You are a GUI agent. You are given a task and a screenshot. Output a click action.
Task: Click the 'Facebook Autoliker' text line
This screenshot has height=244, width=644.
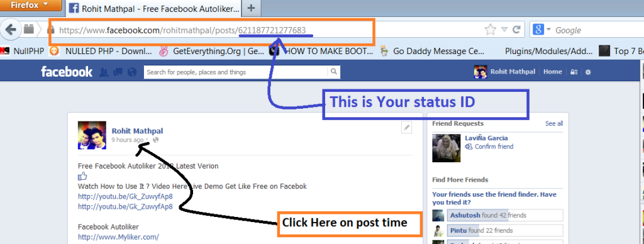pos(108,227)
